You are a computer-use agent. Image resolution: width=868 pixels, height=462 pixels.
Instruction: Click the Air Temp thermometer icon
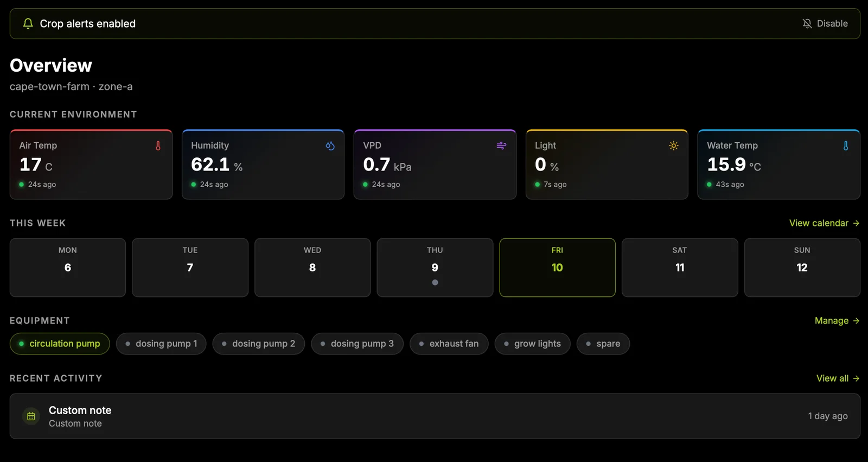(158, 145)
